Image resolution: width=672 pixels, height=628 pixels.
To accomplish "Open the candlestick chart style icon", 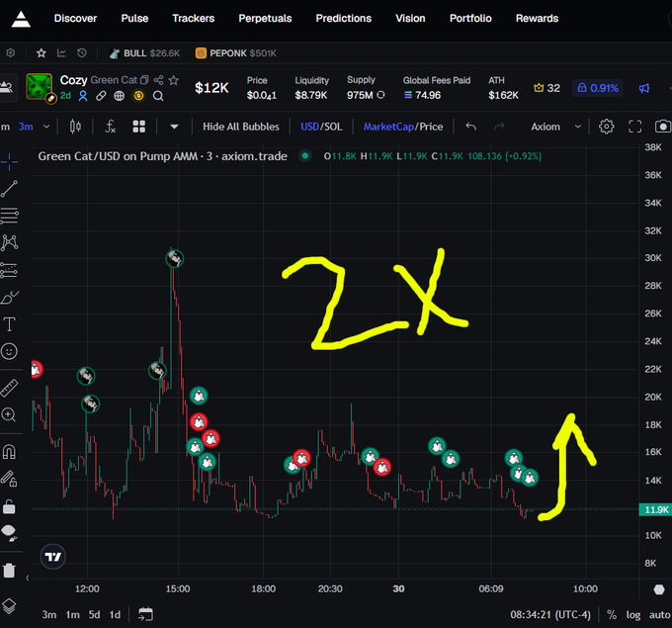I will 75,127.
